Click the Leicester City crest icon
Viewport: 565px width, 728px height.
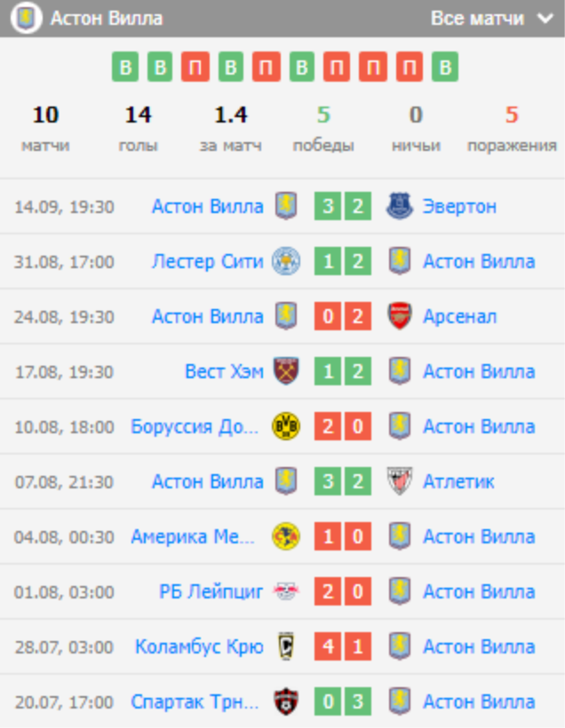click(x=286, y=262)
